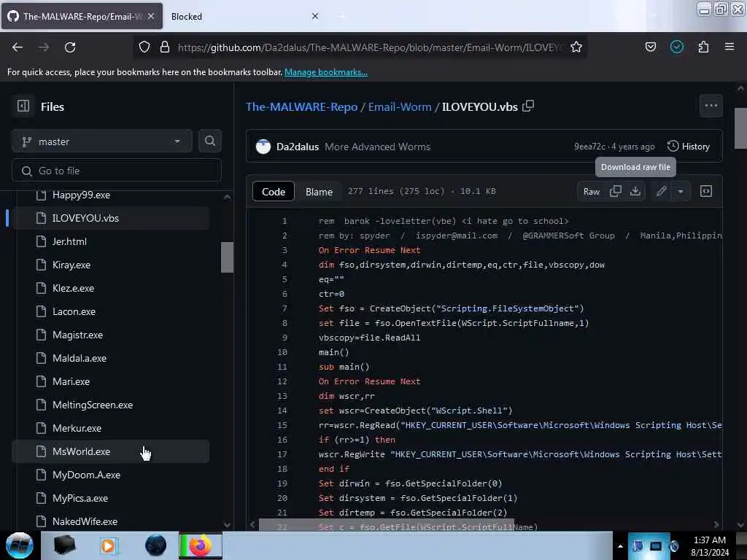Open the master branch selector dropdown

102,141
